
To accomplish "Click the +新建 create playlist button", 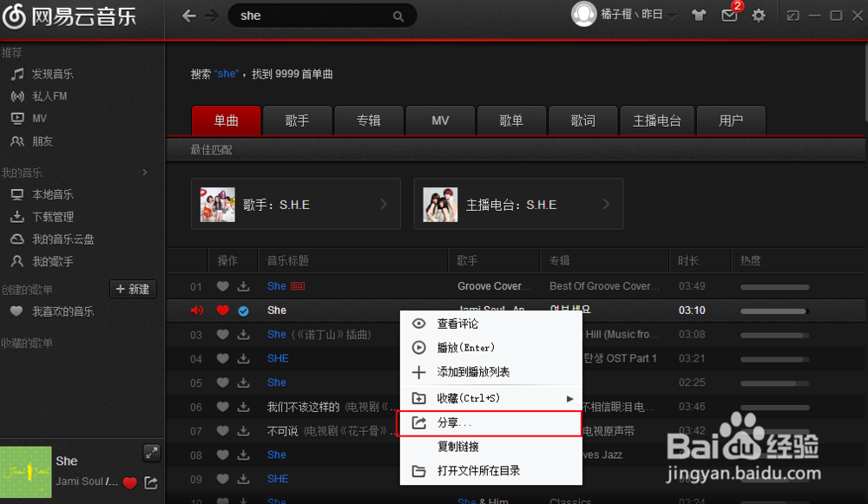I will (x=132, y=289).
